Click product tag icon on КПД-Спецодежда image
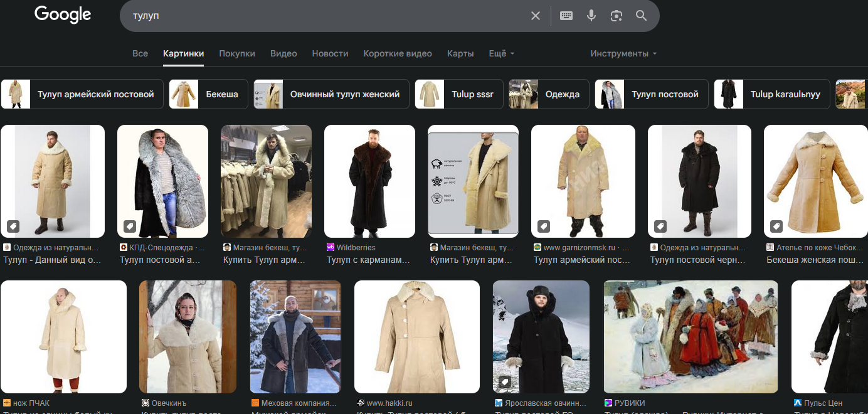The image size is (868, 414). (x=130, y=226)
